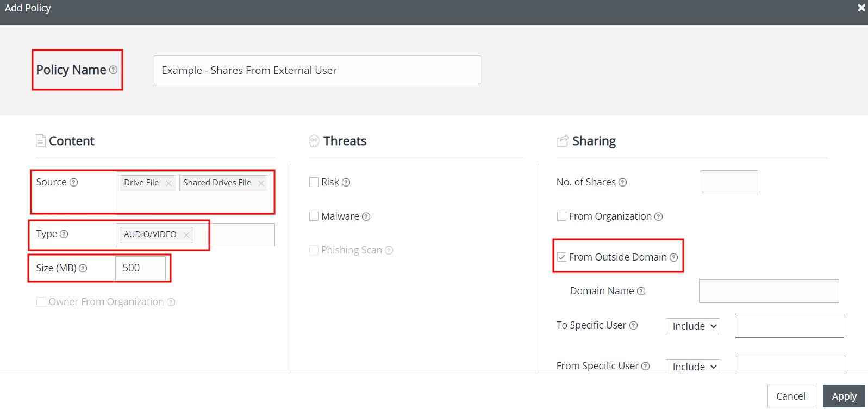Enable the Risk checkbox
Viewport: 868px width, 409px height.
(314, 183)
